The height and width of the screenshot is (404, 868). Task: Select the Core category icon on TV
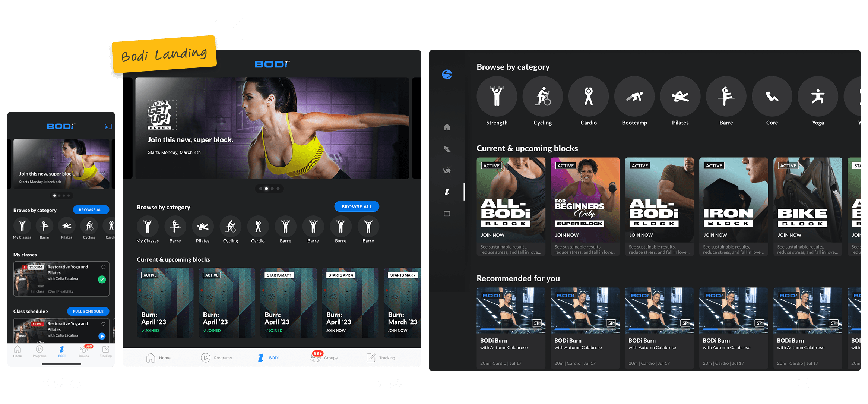click(x=772, y=97)
